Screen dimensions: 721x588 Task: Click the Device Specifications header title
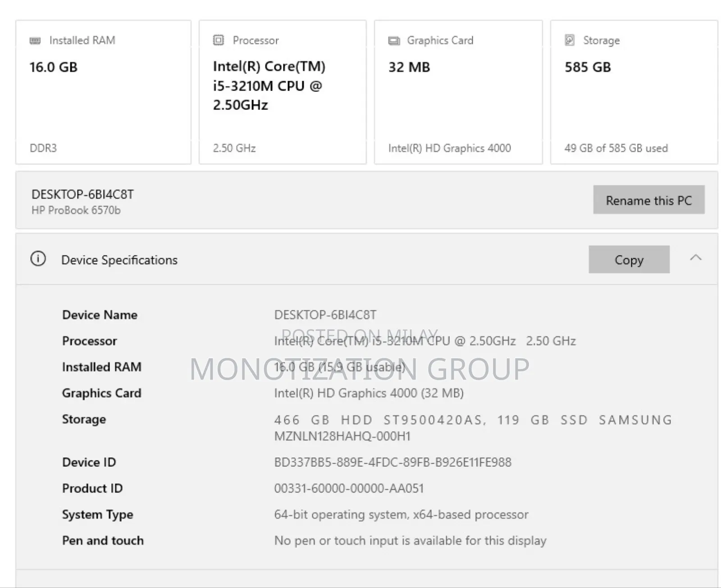pos(119,260)
